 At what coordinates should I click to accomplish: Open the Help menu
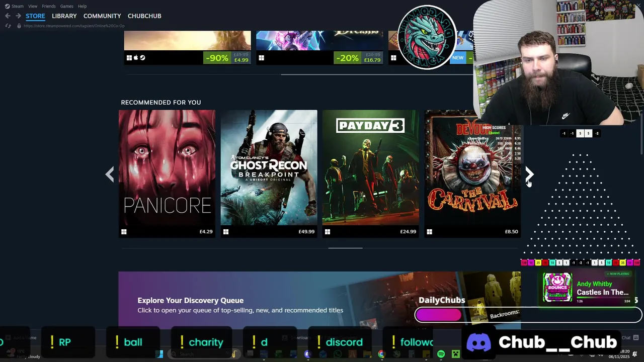pos(82,6)
